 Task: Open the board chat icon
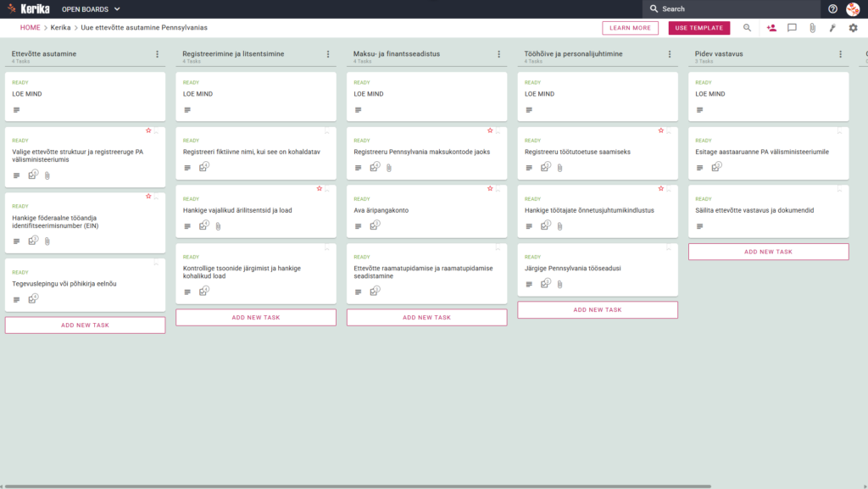click(x=793, y=28)
